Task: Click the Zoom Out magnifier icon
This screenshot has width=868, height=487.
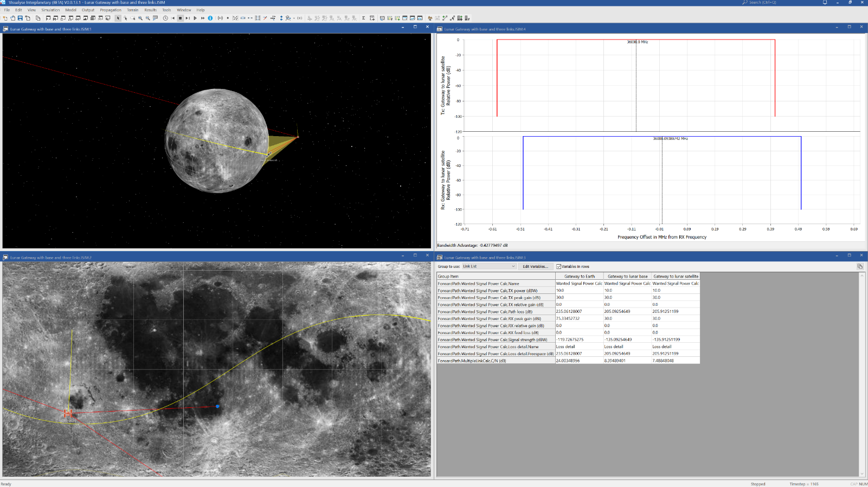Action: point(147,18)
